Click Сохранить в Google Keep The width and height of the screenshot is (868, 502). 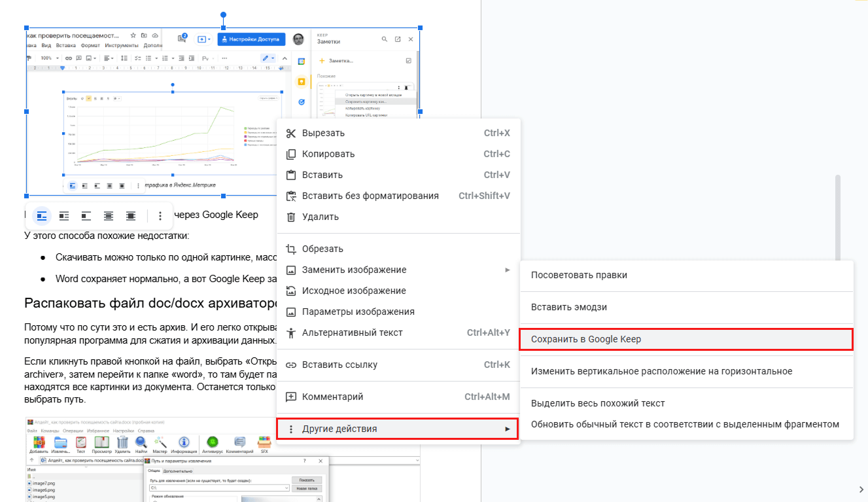687,339
